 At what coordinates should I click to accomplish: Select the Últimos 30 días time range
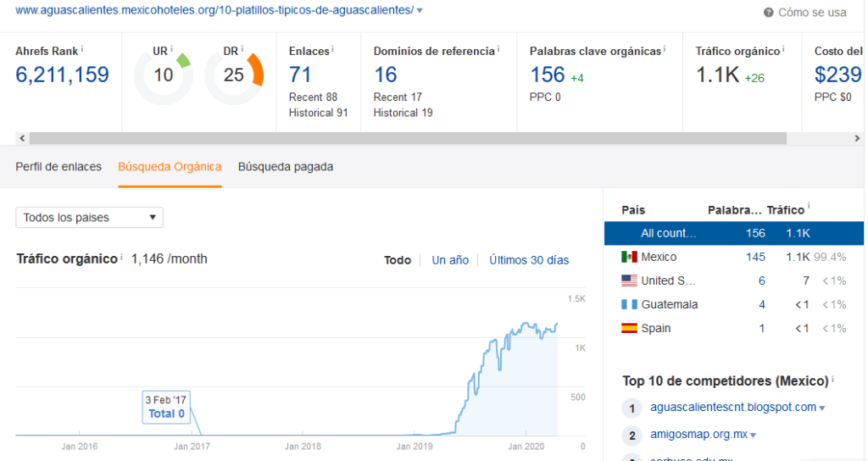point(529,260)
